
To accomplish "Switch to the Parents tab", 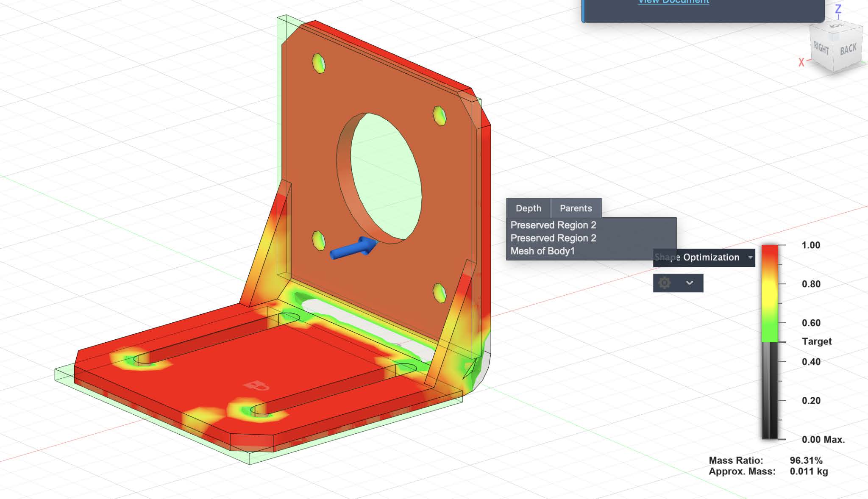I will tap(576, 208).
